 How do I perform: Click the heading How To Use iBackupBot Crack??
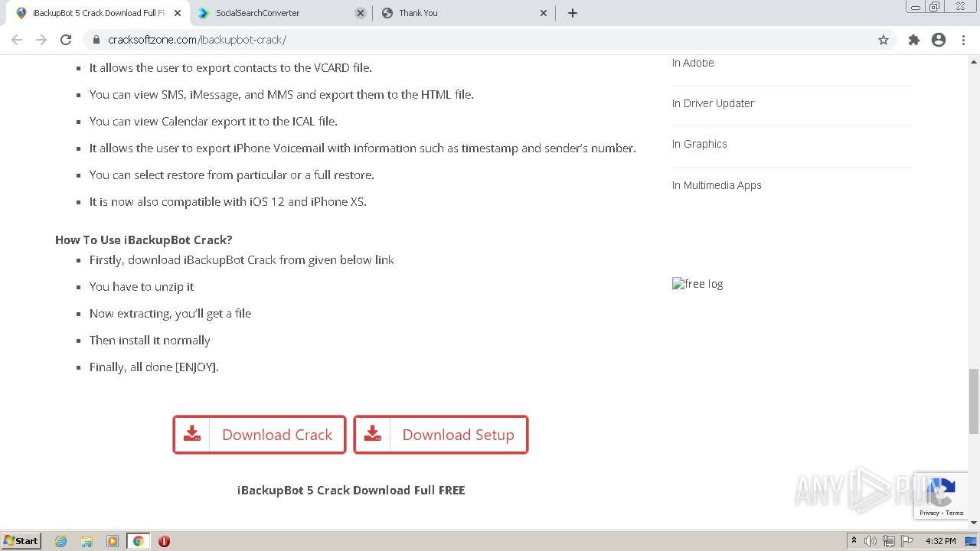click(144, 240)
